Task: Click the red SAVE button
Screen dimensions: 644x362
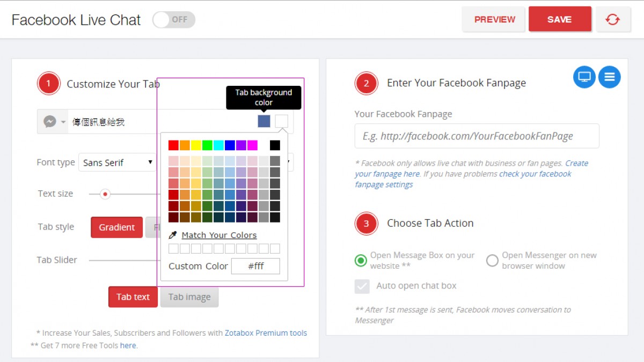Action: 560,19
